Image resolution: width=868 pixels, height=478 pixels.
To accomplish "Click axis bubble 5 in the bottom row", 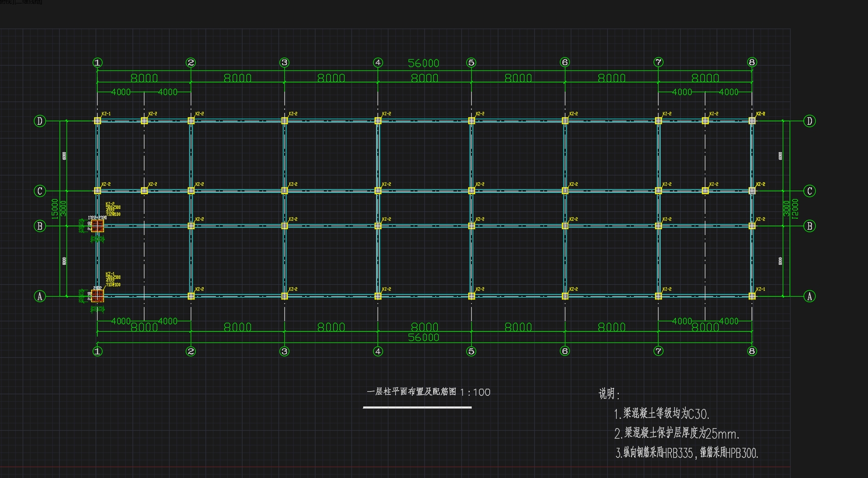I will pyautogui.click(x=471, y=351).
